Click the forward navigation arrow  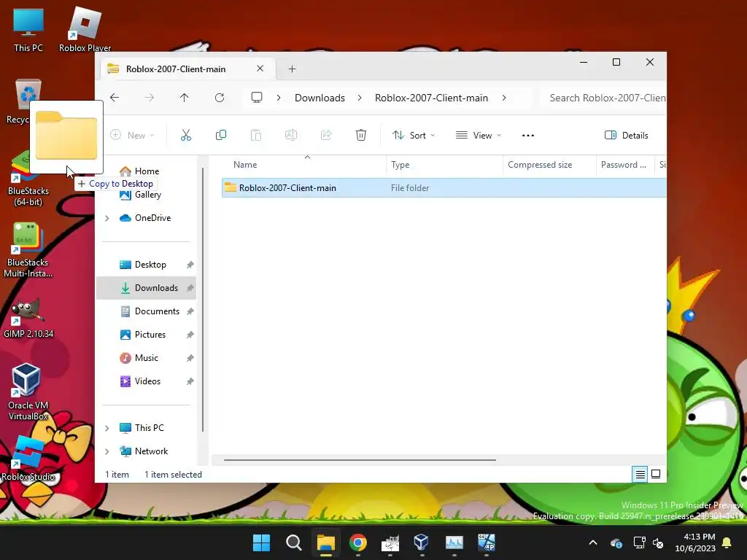coord(149,98)
